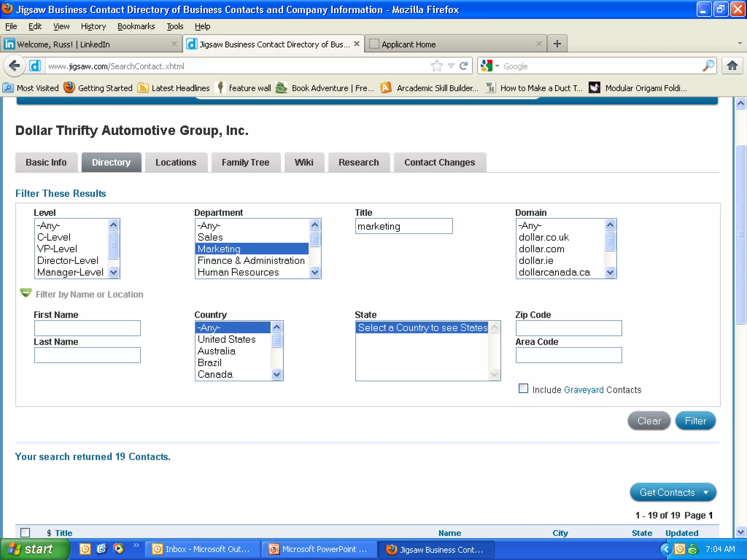Click the Graveyard link
The width and height of the screenshot is (747, 560).
click(584, 390)
